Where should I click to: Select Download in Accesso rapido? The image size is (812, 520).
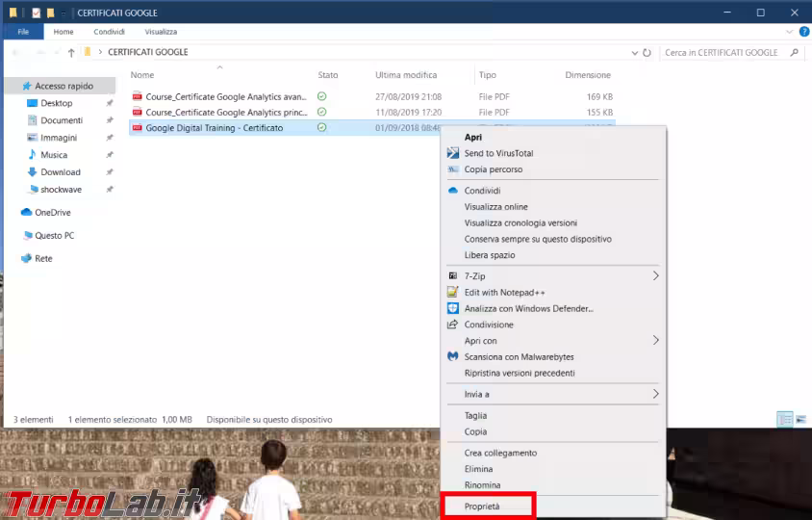point(61,172)
